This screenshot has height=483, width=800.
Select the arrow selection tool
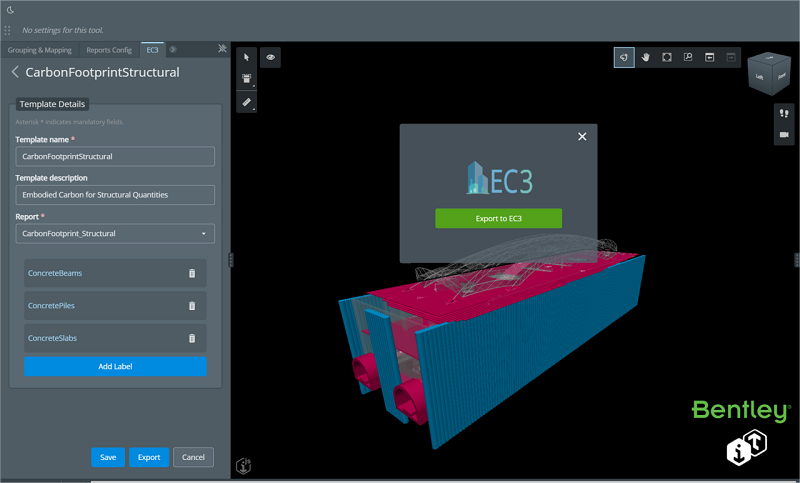[x=246, y=57]
